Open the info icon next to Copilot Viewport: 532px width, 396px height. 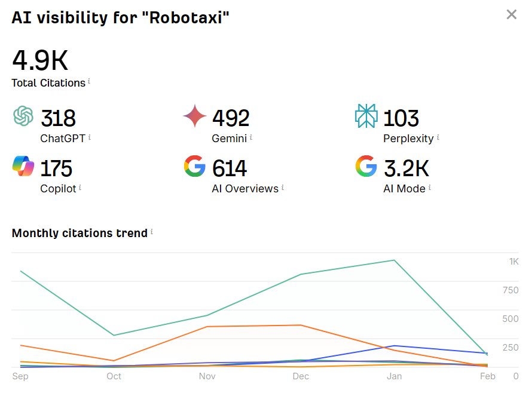[80, 188]
